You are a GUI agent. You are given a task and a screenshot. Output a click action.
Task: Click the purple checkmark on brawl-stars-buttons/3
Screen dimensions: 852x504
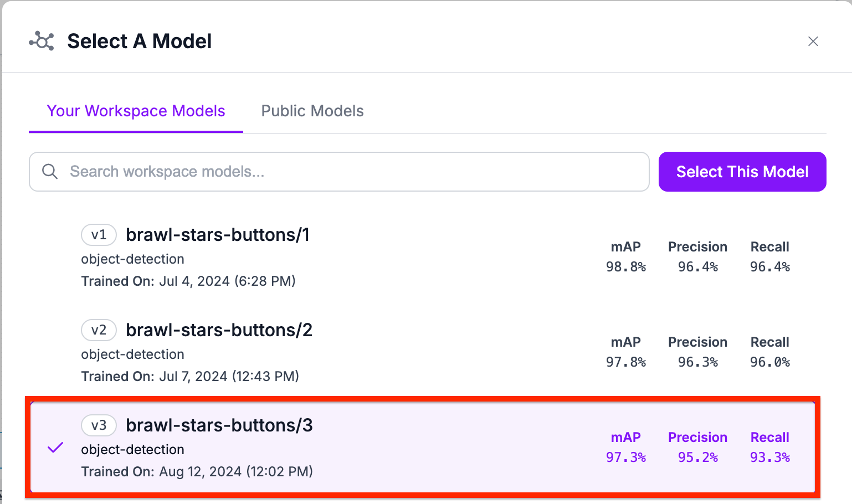pos(55,448)
